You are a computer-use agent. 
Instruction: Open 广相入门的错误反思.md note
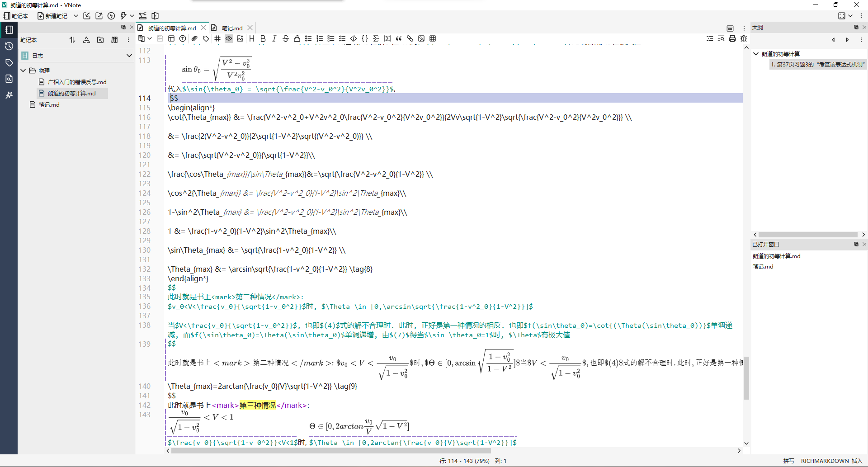[76, 82]
